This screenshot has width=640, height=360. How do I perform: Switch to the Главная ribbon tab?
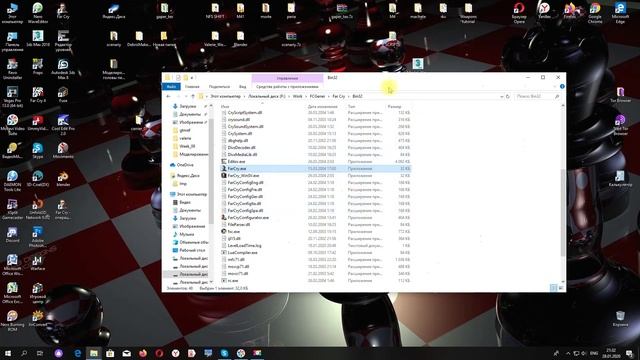click(192, 87)
